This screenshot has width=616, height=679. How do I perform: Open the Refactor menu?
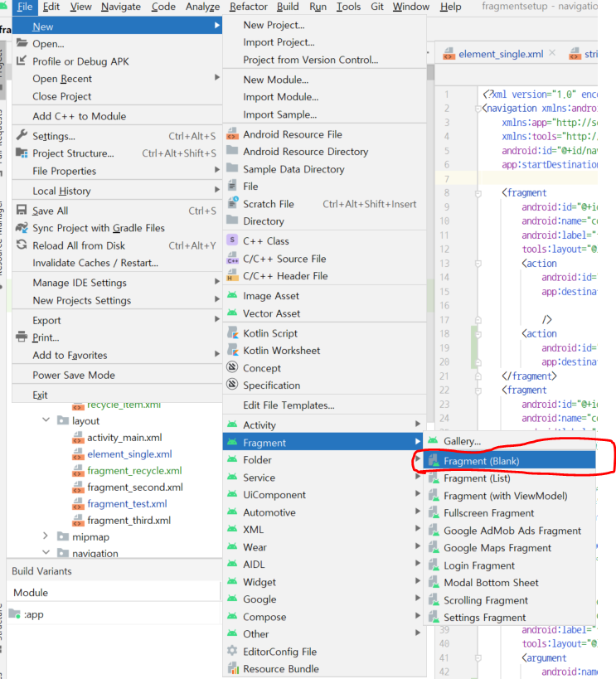(x=249, y=7)
